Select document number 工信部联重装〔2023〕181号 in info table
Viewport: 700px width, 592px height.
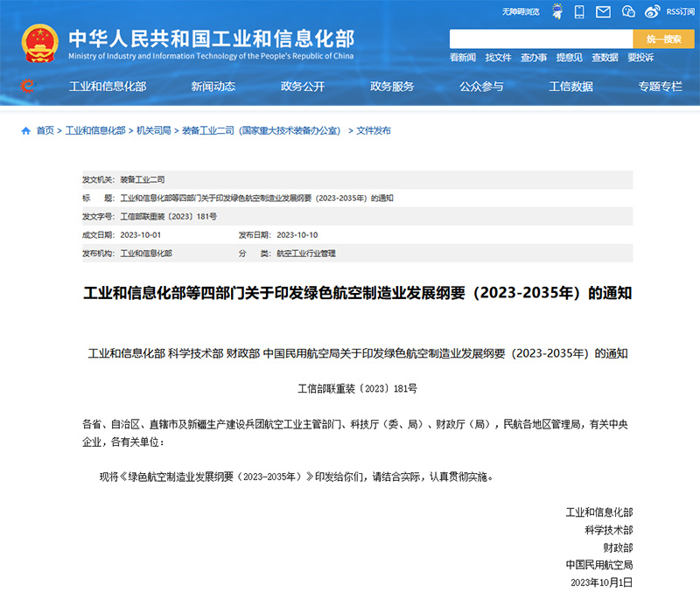[168, 216]
